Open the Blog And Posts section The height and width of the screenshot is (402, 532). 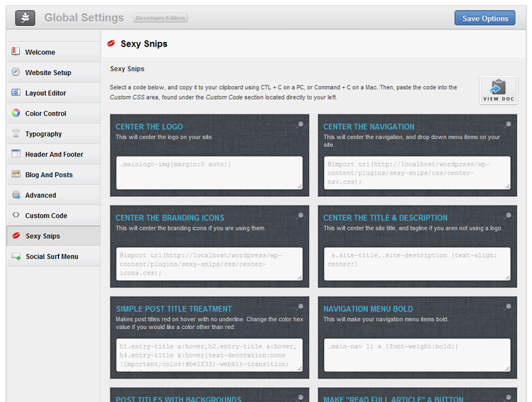point(54,174)
